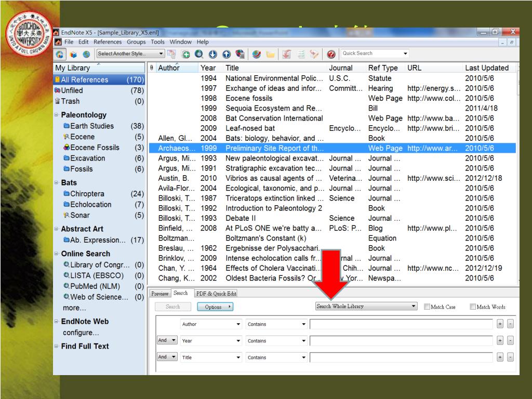532x399 pixels.
Task: Add search row with plus button beside Author
Action: click(x=500, y=324)
